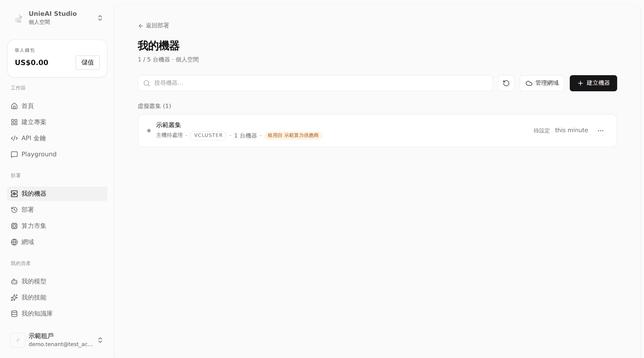Click the Playground chat icon

point(14,154)
